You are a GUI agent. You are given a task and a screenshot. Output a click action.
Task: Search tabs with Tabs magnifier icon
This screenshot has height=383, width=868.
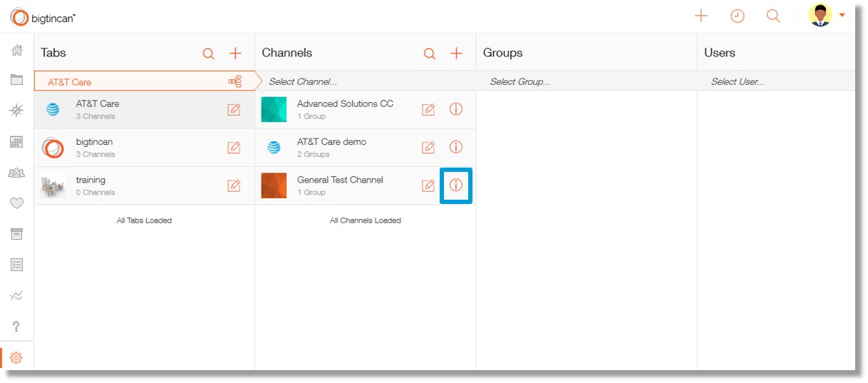point(208,53)
